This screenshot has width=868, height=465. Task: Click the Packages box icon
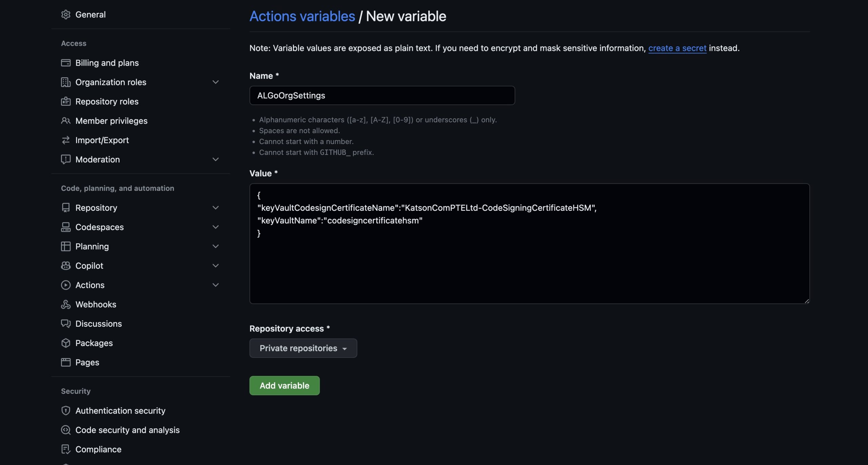click(x=65, y=343)
